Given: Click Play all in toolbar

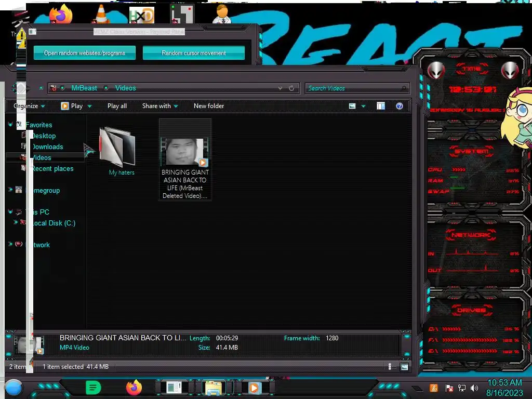Looking at the screenshot, I should coord(117,106).
